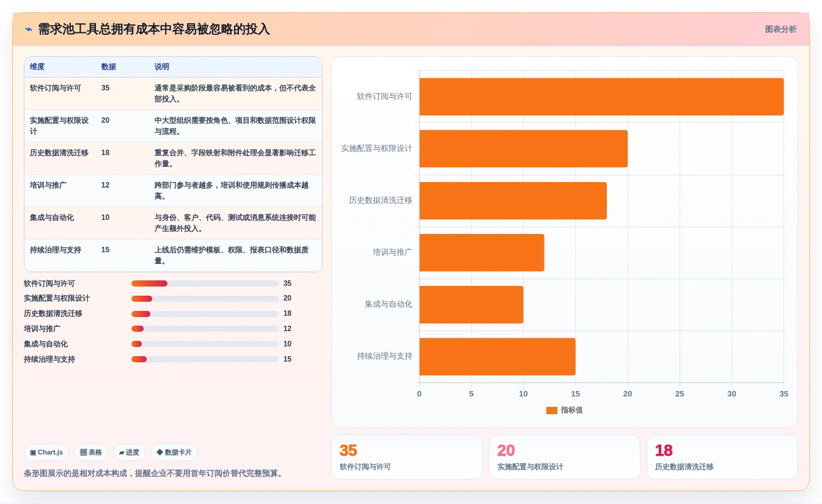Click the 集成与自动化 progress bar

(205, 344)
